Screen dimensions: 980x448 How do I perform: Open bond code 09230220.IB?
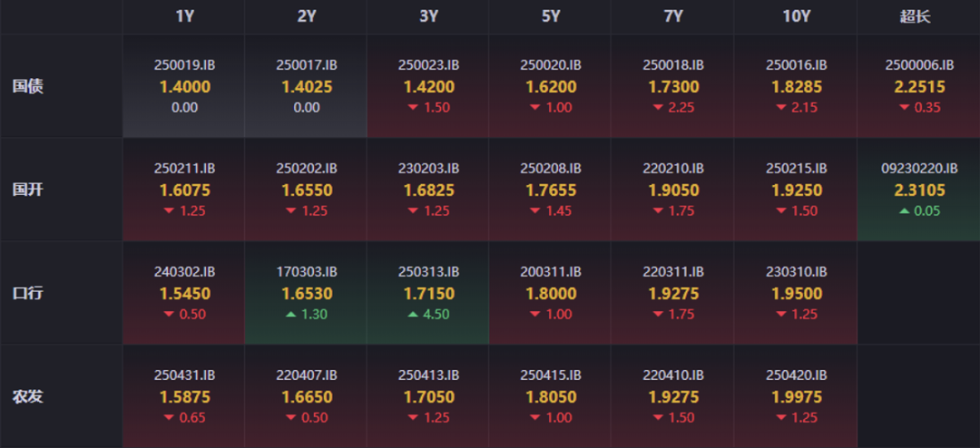click(919, 169)
